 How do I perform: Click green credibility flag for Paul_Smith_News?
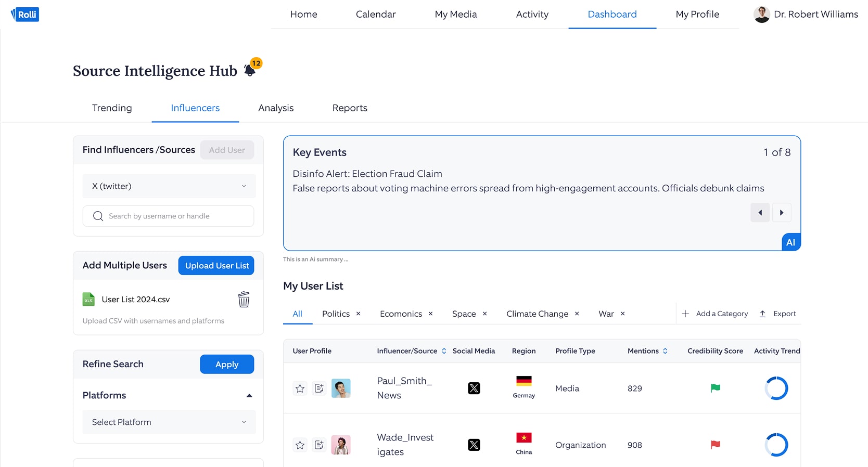pos(716,388)
